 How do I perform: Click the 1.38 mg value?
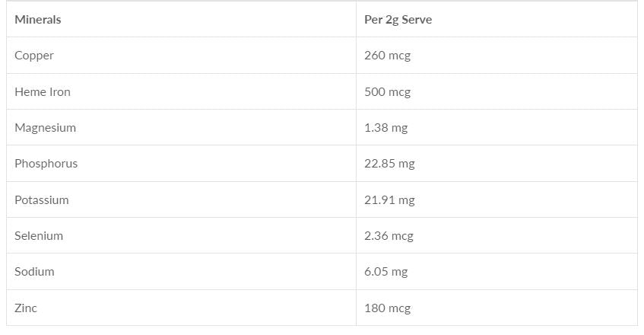click(x=385, y=128)
